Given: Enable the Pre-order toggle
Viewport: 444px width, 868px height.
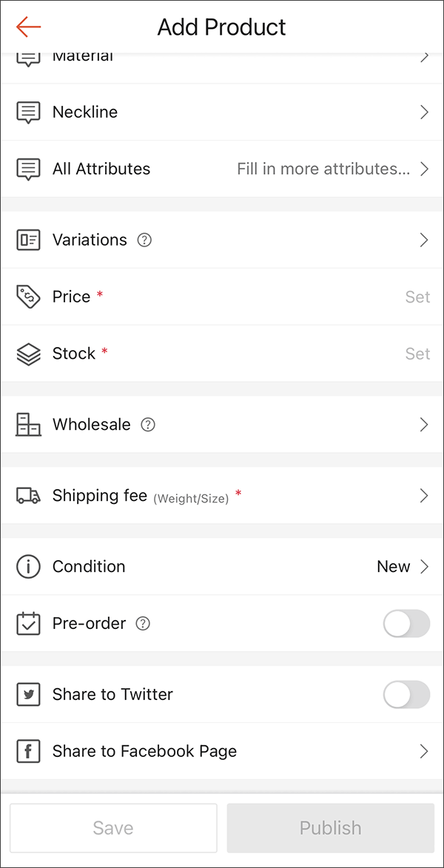Looking at the screenshot, I should [406, 623].
